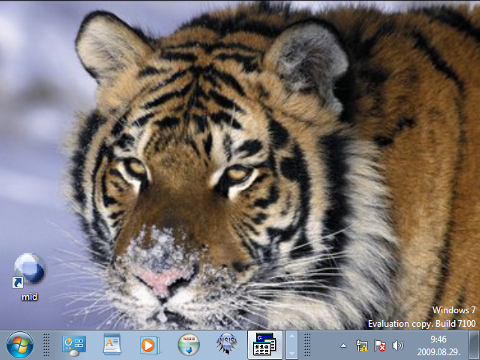Launch the Control Panel taskbar icon

[x=74, y=345]
